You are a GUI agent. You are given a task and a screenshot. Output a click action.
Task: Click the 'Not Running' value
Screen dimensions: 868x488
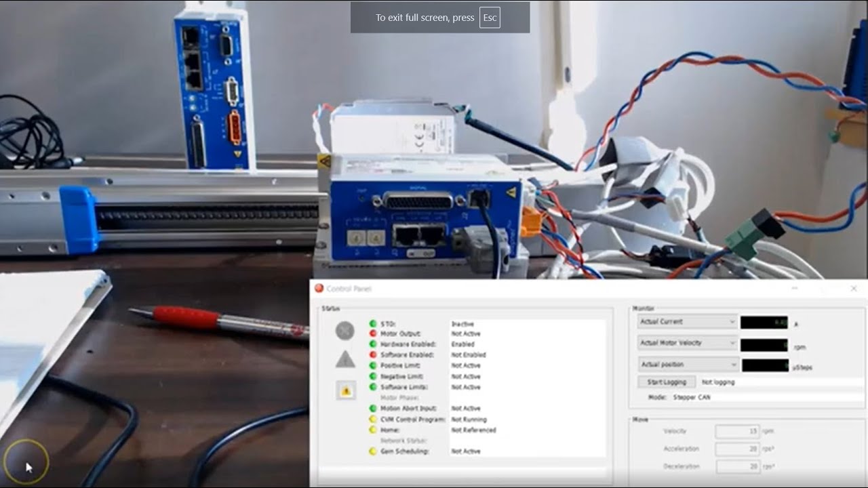pos(469,420)
